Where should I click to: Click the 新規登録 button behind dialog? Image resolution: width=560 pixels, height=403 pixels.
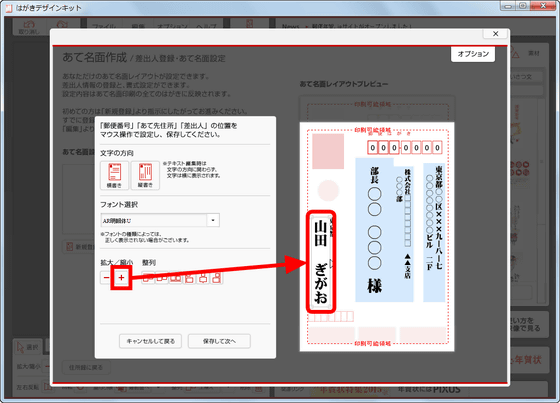pyautogui.click(x=79, y=247)
